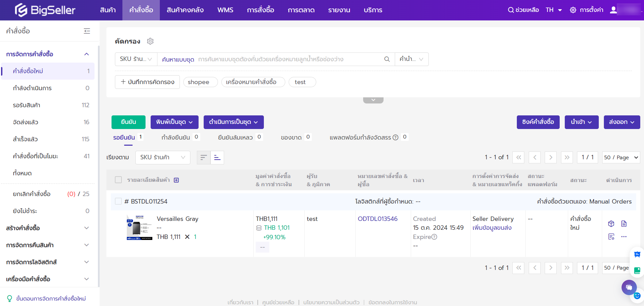
Task: Open the พิมพ์เป็นชุด dropdown
Action: 174,122
